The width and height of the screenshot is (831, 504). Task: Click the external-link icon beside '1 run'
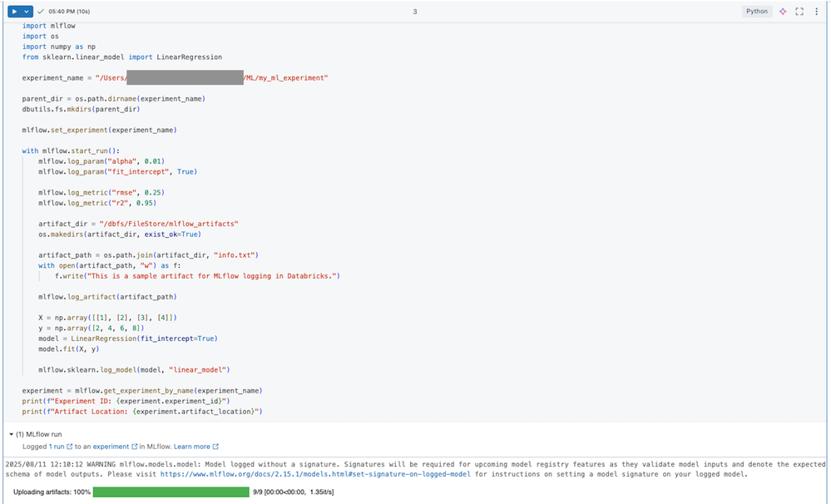70,447
